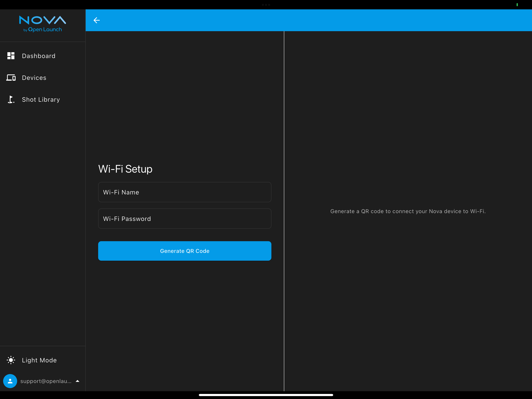532x399 pixels.
Task: Click the Nova by Open Launch logo
Action: [x=43, y=24]
